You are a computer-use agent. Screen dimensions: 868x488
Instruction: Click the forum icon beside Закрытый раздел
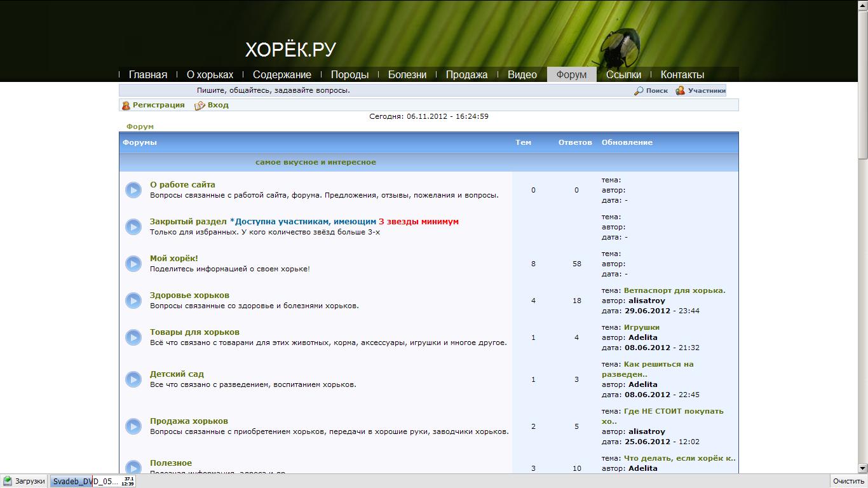click(x=133, y=227)
